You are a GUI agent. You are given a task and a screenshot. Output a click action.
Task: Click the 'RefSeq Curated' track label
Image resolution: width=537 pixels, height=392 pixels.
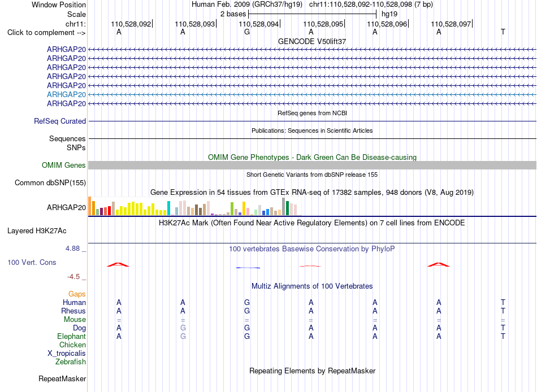click(59, 121)
